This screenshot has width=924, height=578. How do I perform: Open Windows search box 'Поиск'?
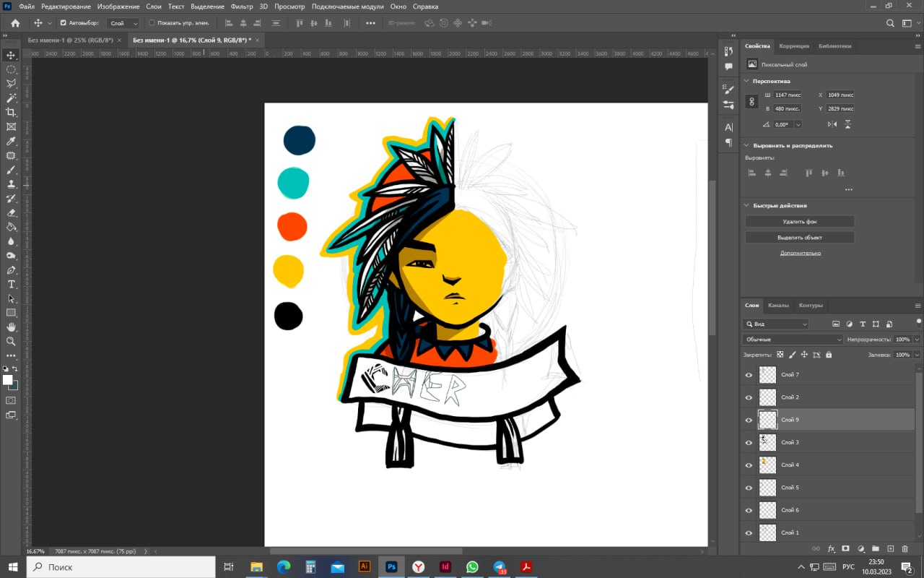click(x=121, y=567)
